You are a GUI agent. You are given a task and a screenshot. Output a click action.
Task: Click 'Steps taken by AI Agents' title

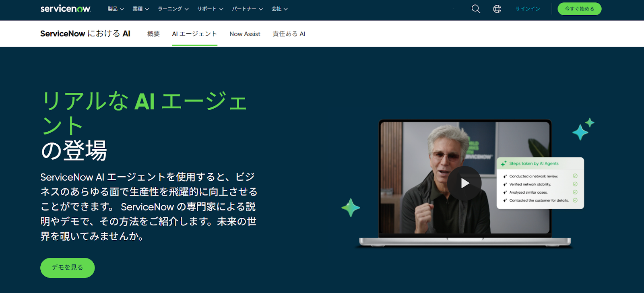point(534,163)
